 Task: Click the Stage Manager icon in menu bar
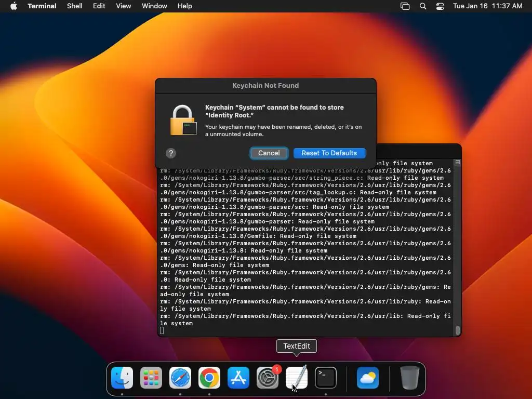point(405,6)
